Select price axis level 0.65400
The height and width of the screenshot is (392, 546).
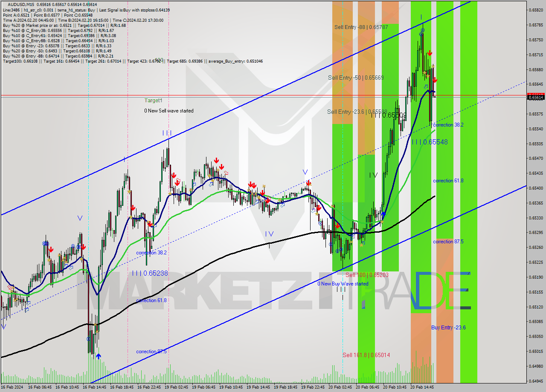(536, 188)
